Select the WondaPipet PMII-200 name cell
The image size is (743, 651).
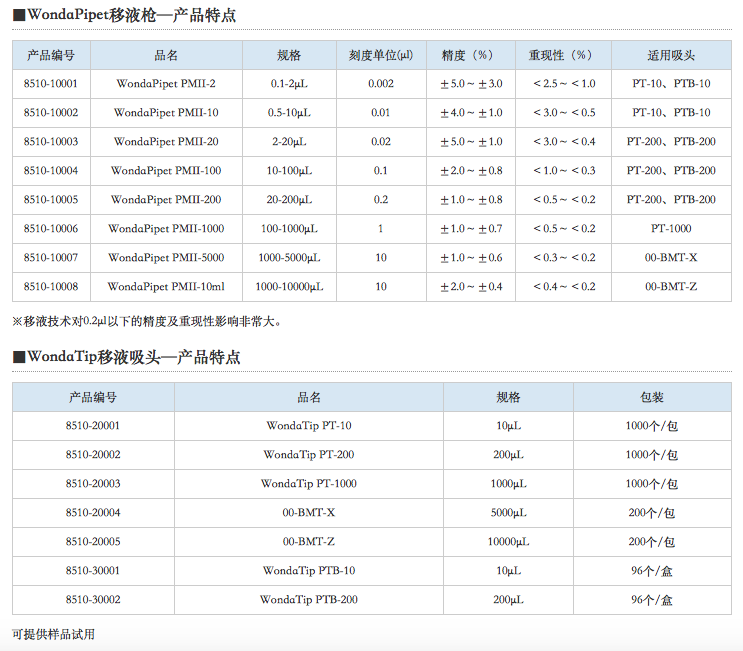[166, 199]
